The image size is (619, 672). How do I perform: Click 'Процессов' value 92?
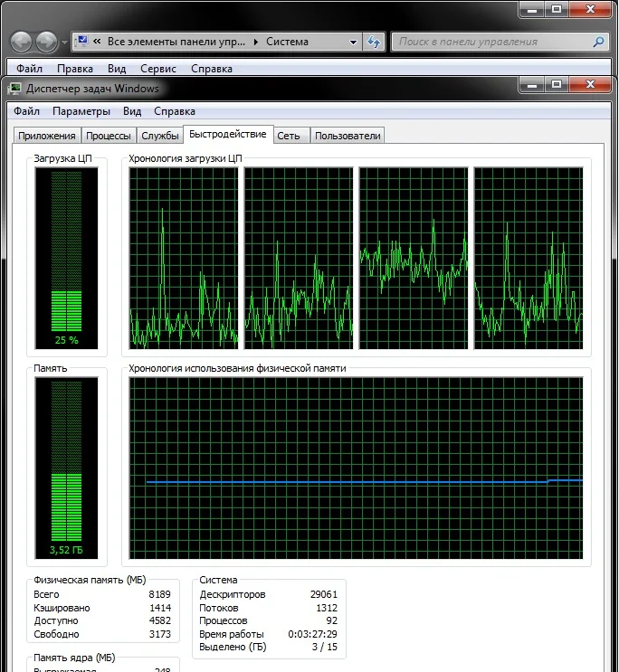pos(331,620)
